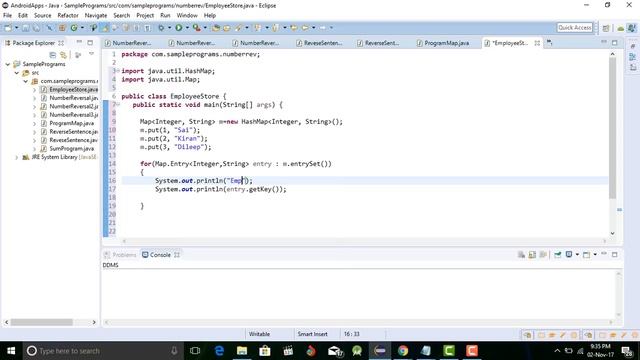640x360 pixels.
Task: Run the program with green play button
Action: click(x=179, y=28)
